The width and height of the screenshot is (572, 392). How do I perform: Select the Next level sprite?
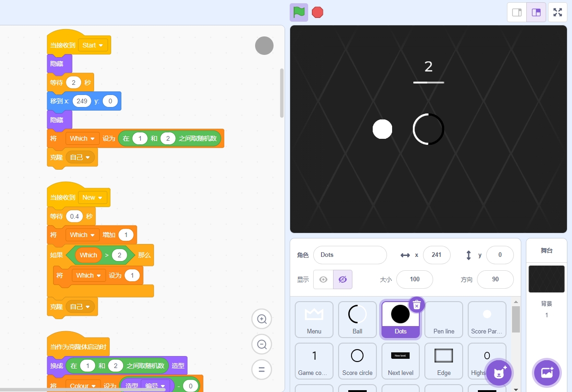tap(400, 361)
